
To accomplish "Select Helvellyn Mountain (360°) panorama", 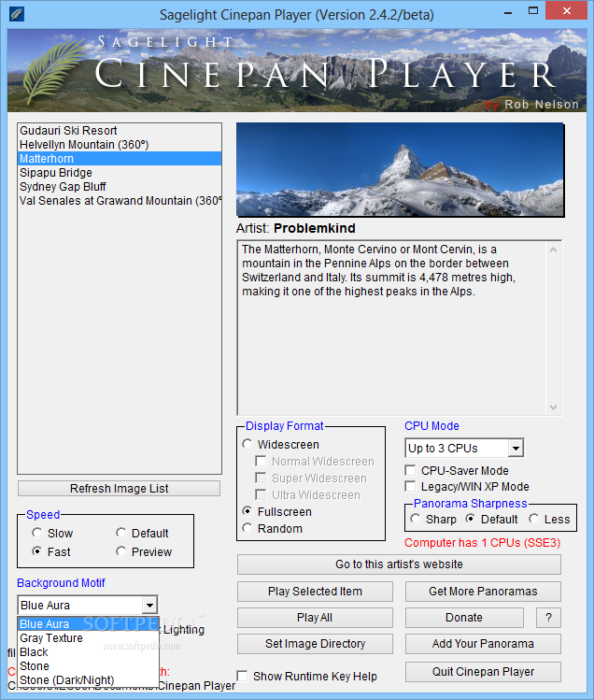I will click(x=120, y=145).
